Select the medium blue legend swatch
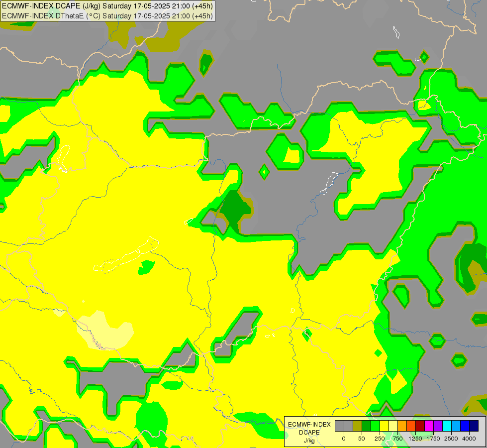The height and width of the screenshot is (448, 487). pyautogui.click(x=465, y=426)
